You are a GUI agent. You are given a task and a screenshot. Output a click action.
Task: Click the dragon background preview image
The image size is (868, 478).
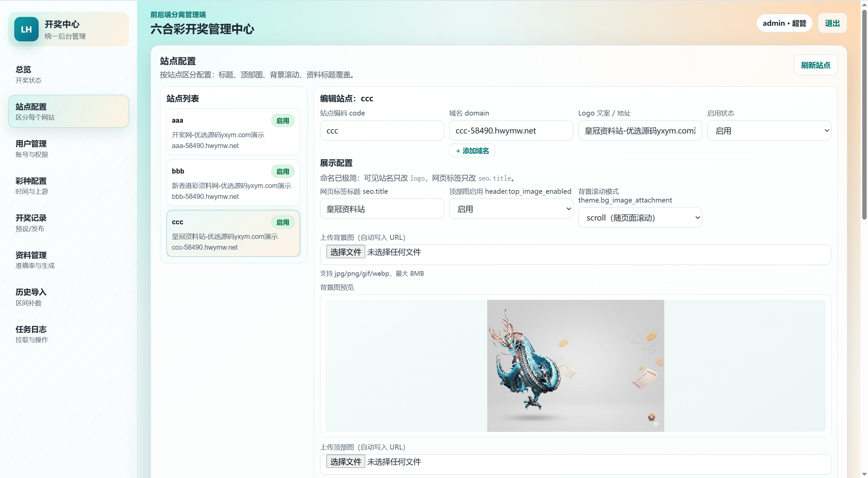[x=575, y=366]
